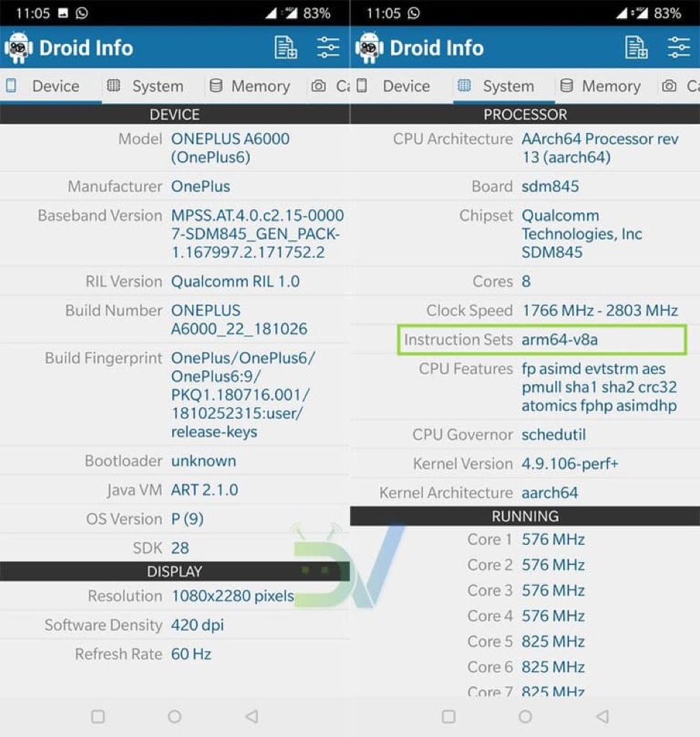The height and width of the screenshot is (737, 700).
Task: Tap the Refresh Rate value 60 Hz
Action: click(191, 654)
